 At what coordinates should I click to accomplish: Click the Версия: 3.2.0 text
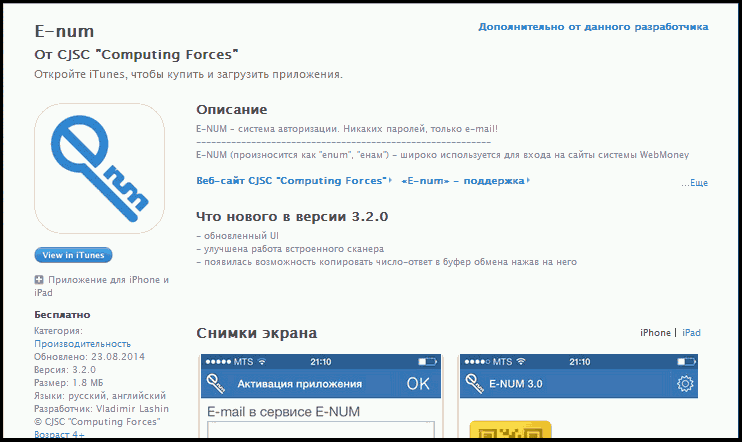[65, 370]
